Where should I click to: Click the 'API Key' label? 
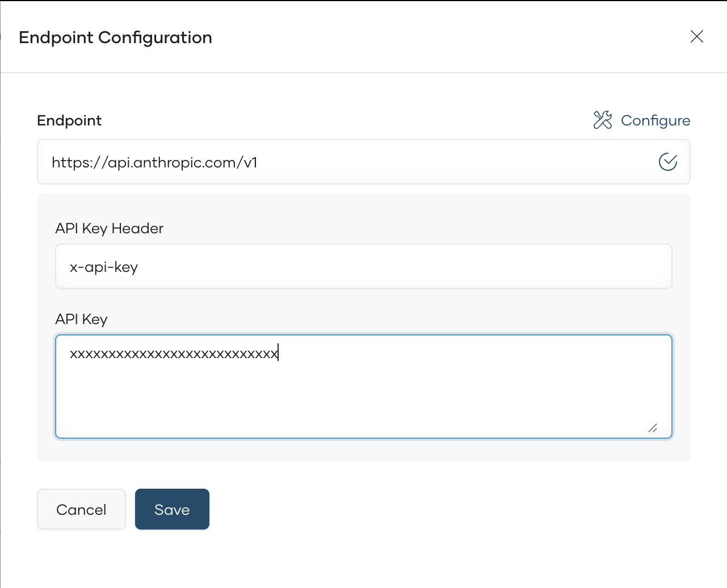click(x=81, y=319)
